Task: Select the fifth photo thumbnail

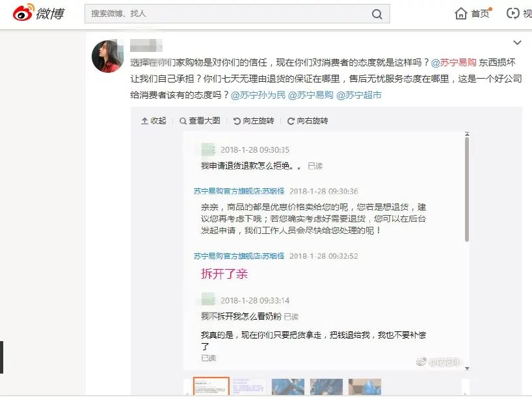Action: (365, 387)
